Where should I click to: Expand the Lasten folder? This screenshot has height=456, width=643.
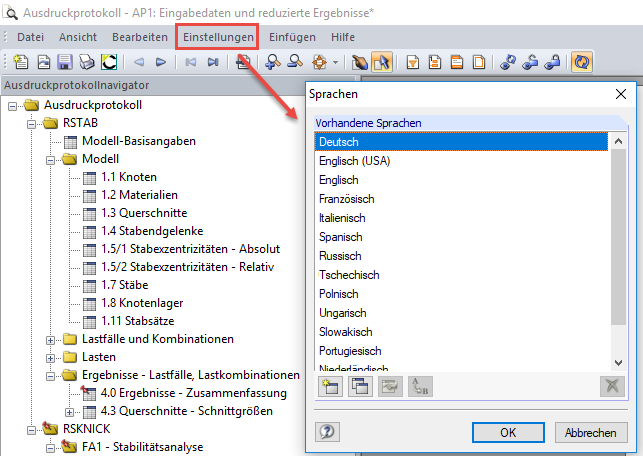(50, 358)
